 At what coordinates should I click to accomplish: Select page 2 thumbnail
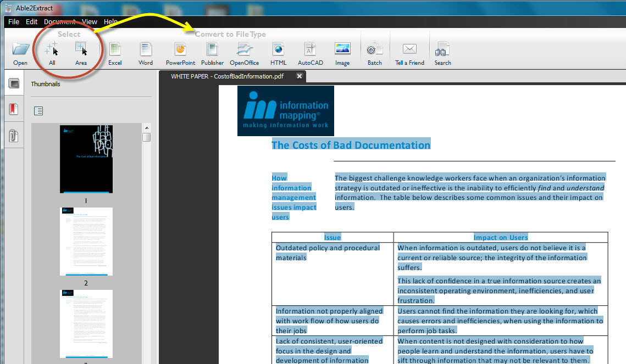pos(86,242)
